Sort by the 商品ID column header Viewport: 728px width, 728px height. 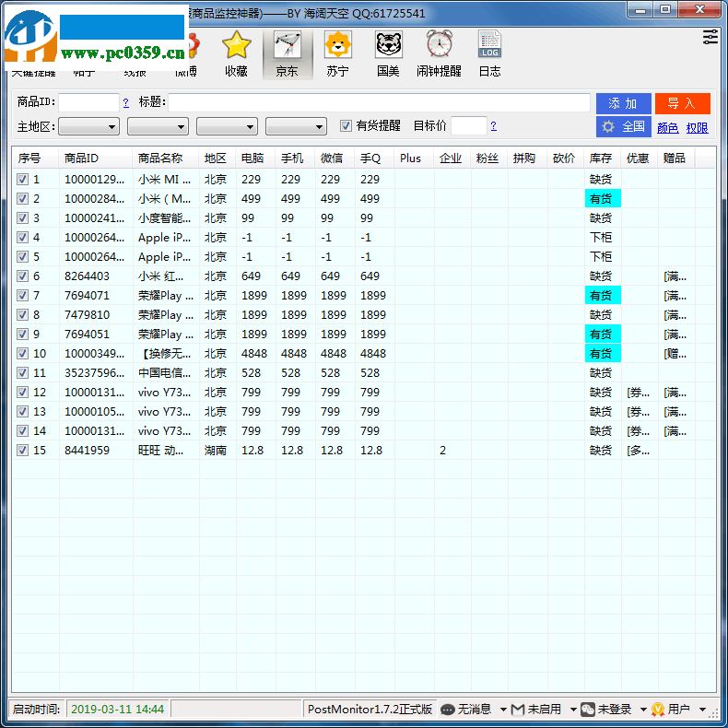pos(95,159)
